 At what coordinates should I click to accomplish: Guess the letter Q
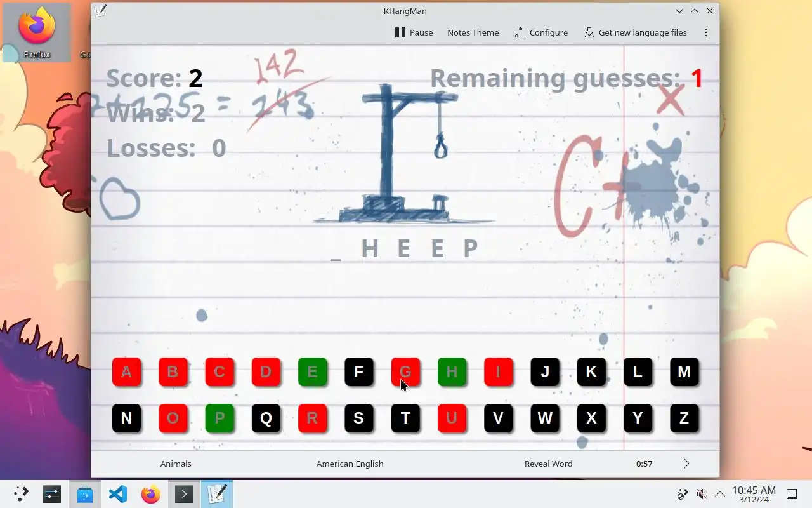coord(266,418)
